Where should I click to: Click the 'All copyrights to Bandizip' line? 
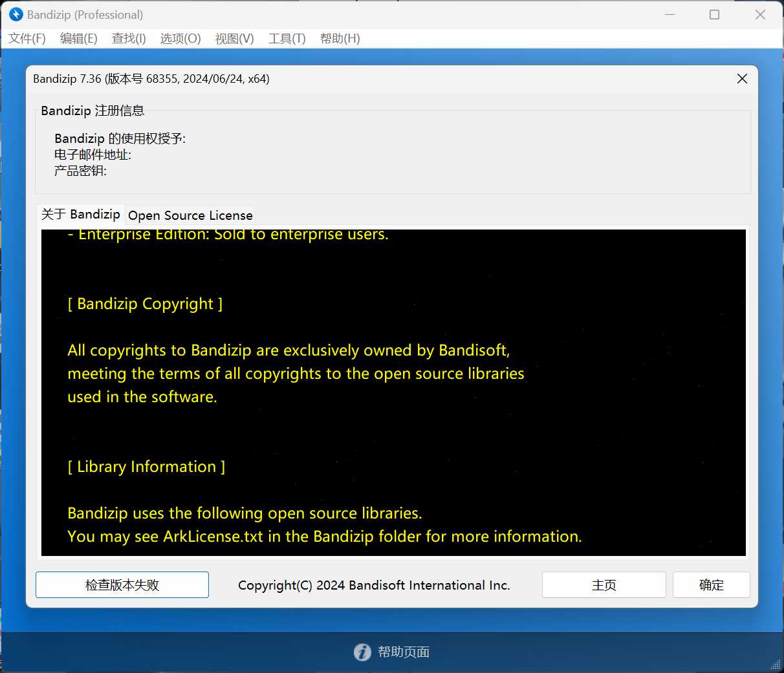[289, 350]
